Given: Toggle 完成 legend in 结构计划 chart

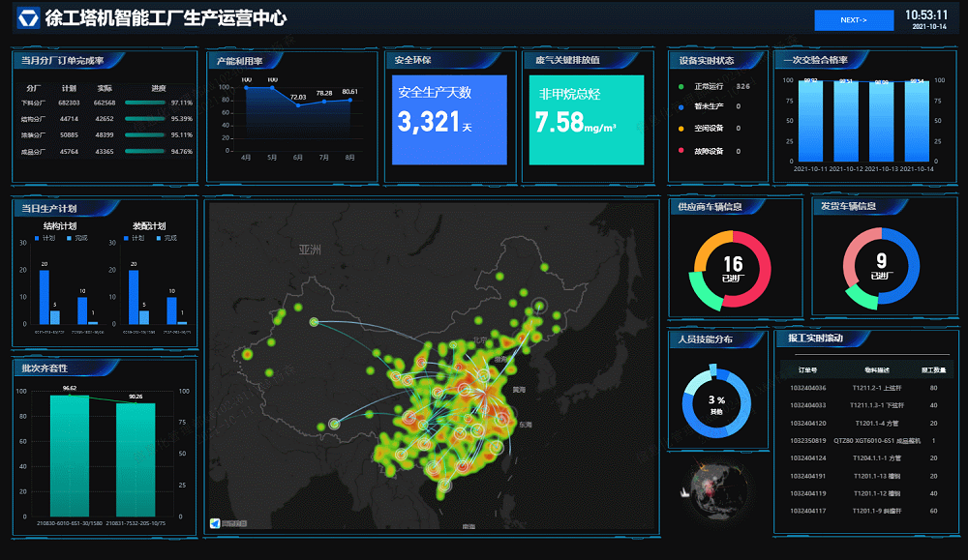Looking at the screenshot, I should click(x=69, y=237).
